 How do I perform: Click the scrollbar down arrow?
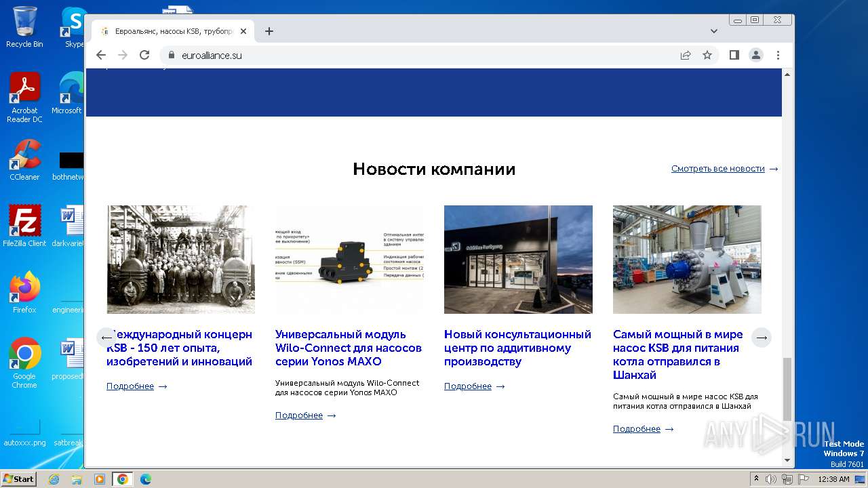pos(787,460)
